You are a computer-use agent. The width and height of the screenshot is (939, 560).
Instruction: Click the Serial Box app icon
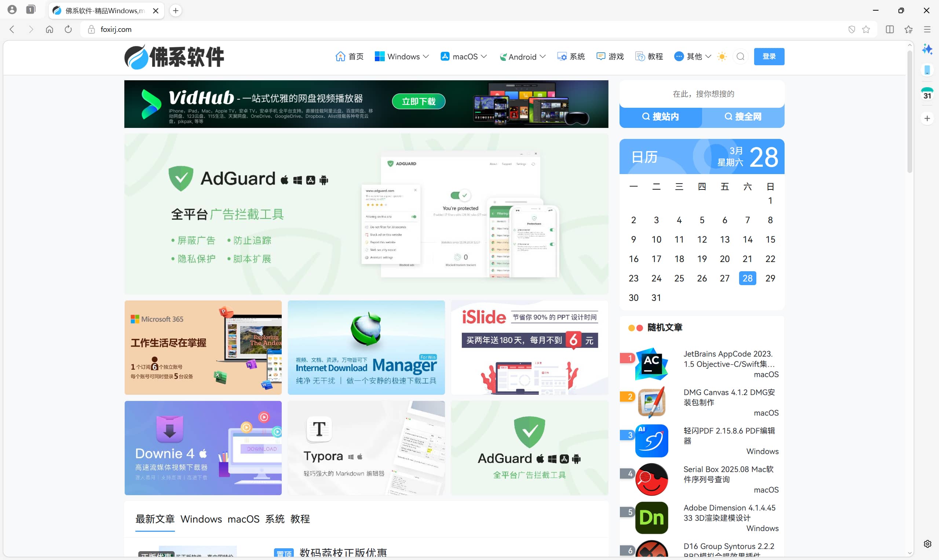[651, 479]
